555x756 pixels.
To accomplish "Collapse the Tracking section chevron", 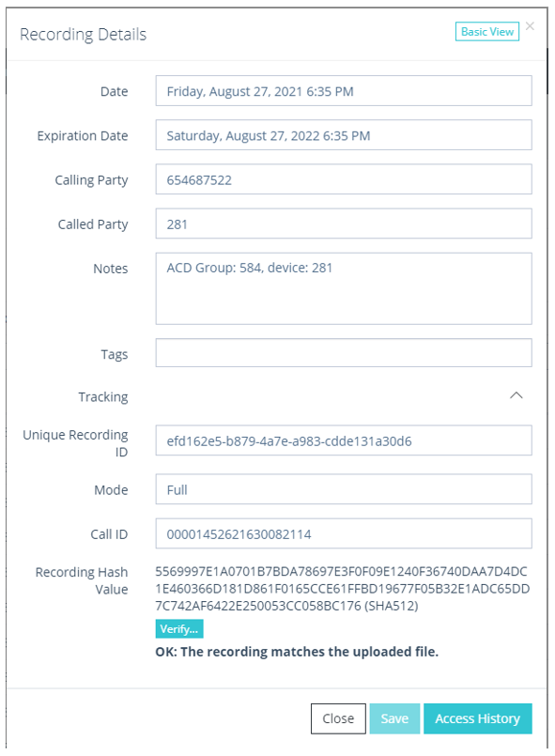I will [x=516, y=395].
